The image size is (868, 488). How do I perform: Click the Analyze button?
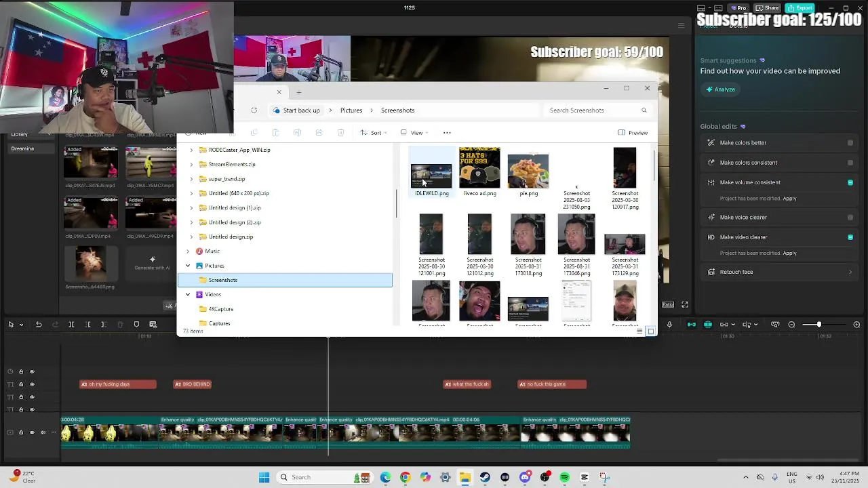coord(720,89)
